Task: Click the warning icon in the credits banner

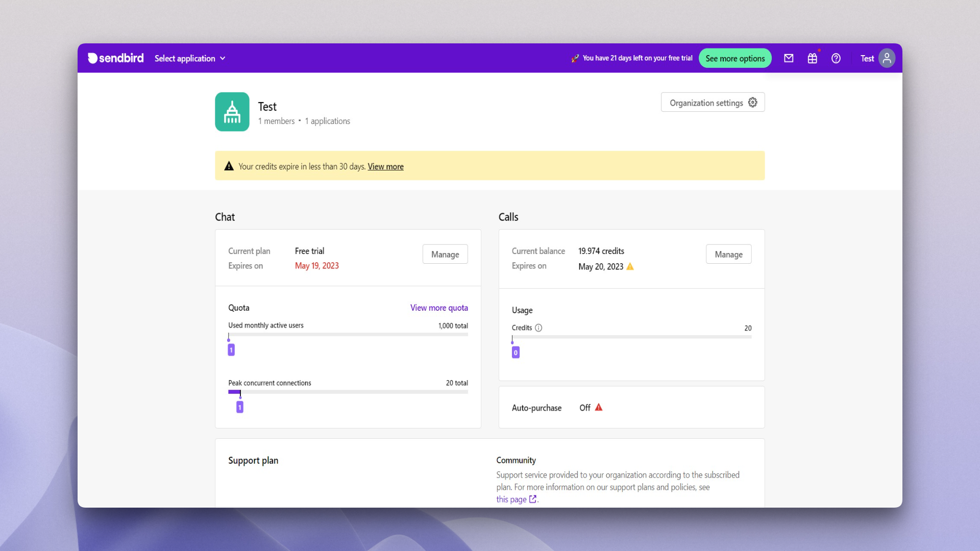Action: [x=229, y=166]
